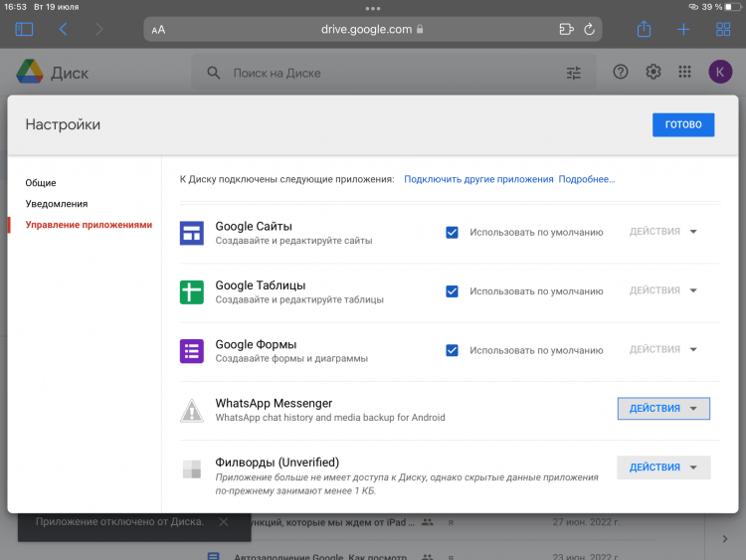Open the extensions icon in address bar
The width and height of the screenshot is (746, 560).
point(566,30)
